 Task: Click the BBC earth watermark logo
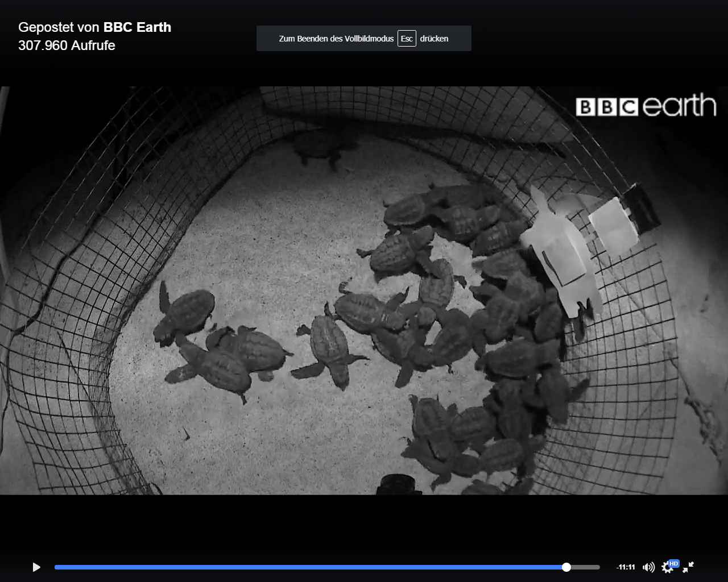point(646,106)
